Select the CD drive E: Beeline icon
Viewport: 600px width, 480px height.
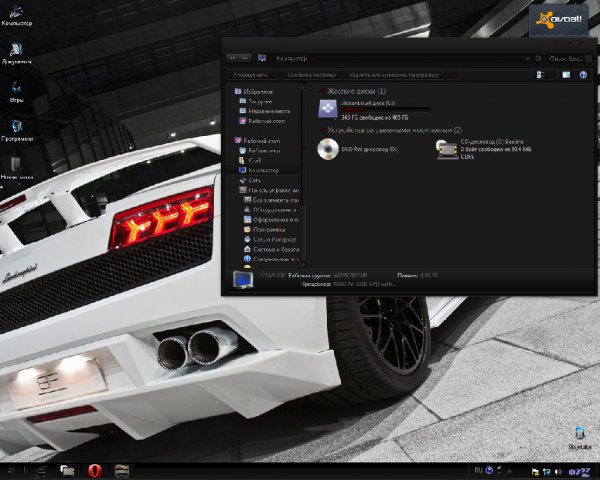point(447,150)
